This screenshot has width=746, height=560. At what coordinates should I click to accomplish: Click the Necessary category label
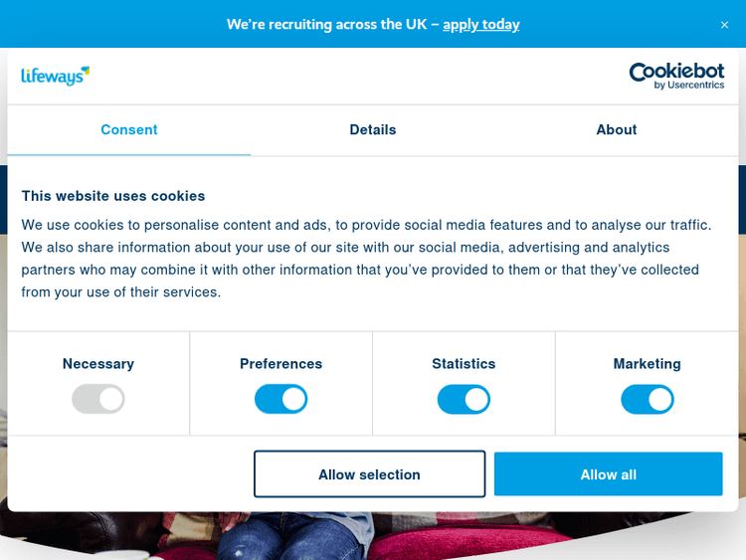click(x=98, y=364)
